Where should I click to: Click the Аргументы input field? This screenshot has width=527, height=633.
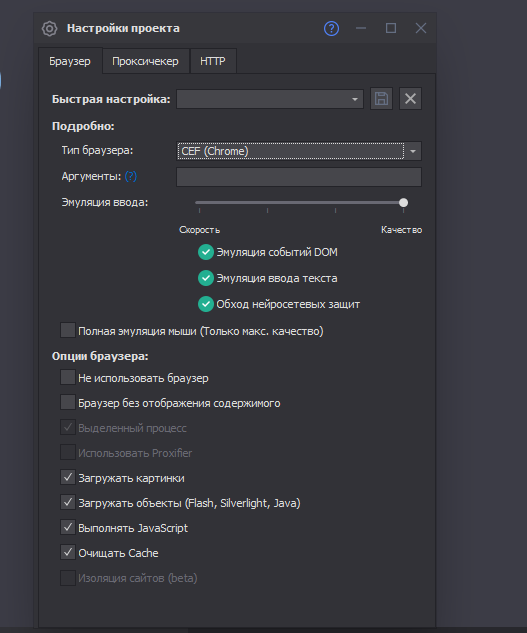(299, 177)
